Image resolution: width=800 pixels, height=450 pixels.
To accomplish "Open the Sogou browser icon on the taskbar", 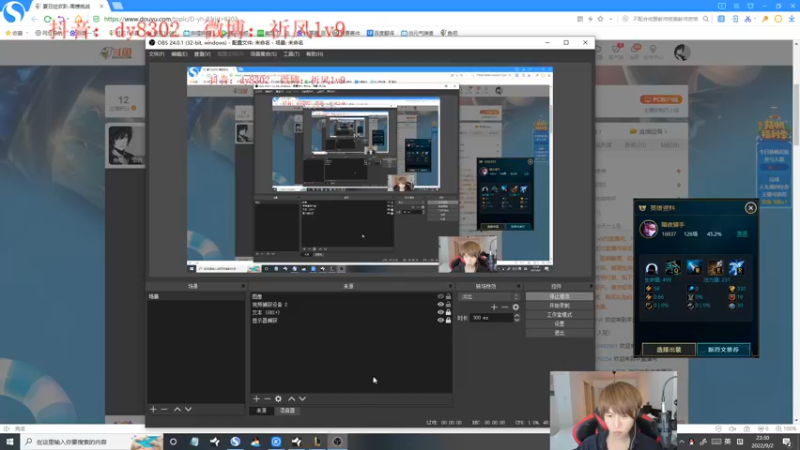I will (235, 442).
